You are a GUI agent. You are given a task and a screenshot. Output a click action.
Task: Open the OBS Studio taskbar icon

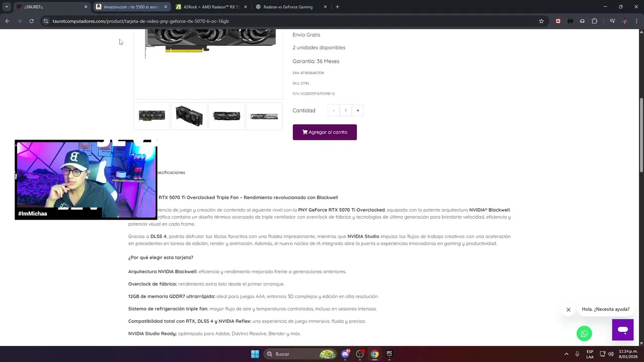(x=360, y=354)
